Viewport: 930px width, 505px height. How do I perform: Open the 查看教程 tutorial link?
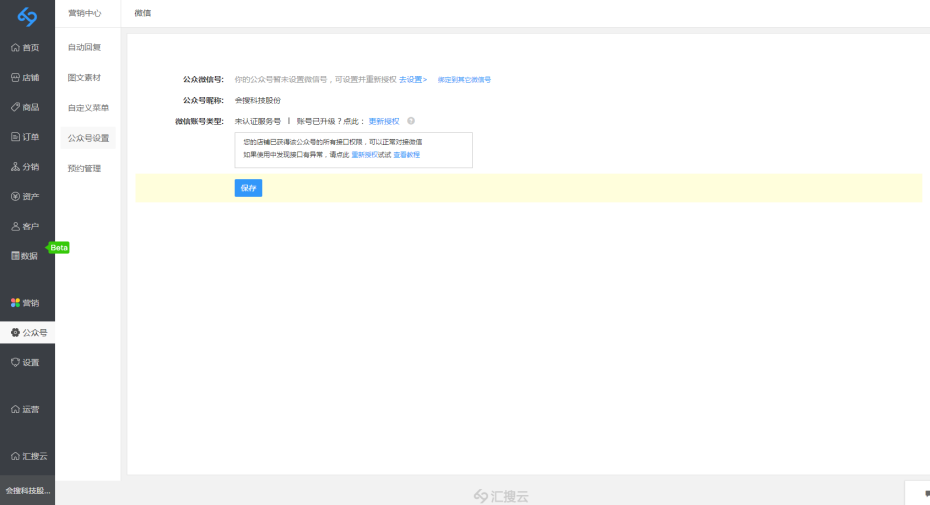pyautogui.click(x=406, y=155)
